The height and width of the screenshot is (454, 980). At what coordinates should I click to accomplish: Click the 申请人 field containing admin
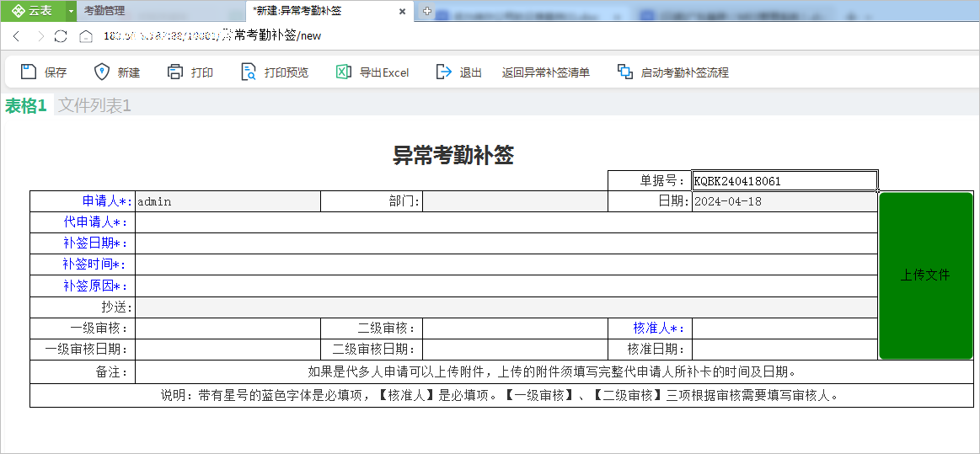(x=228, y=201)
